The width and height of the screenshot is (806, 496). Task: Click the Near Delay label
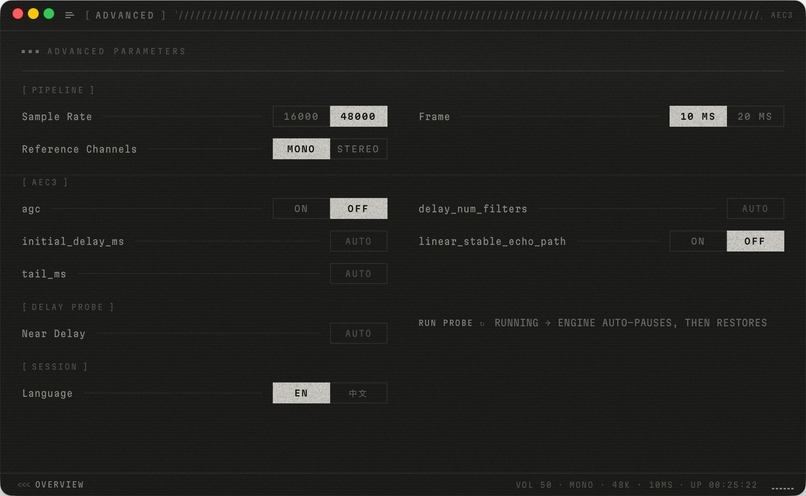tap(53, 334)
